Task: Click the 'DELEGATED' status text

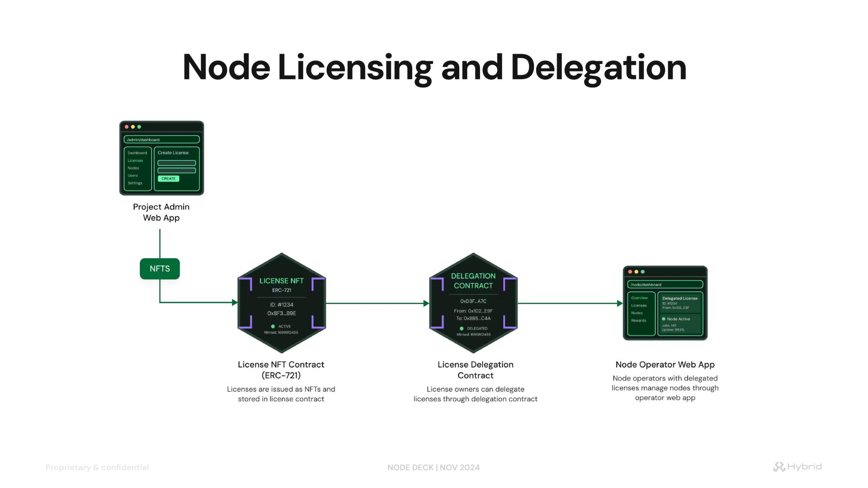Action: [x=477, y=328]
